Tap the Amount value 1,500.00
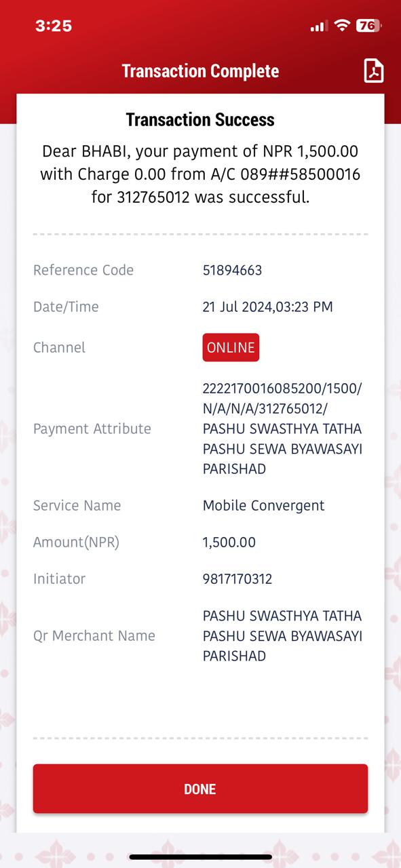401x868 pixels. click(229, 542)
